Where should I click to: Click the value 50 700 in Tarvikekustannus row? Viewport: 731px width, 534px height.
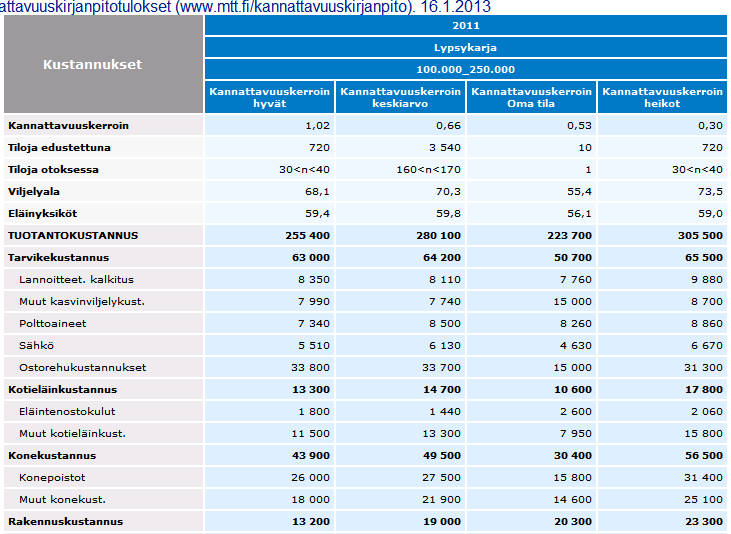[x=573, y=257]
